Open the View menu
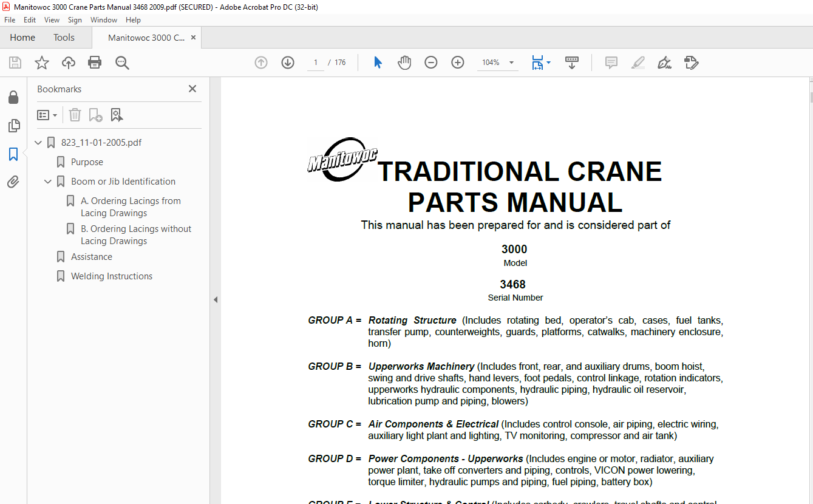Viewport: 813px width, 504px height. point(52,20)
